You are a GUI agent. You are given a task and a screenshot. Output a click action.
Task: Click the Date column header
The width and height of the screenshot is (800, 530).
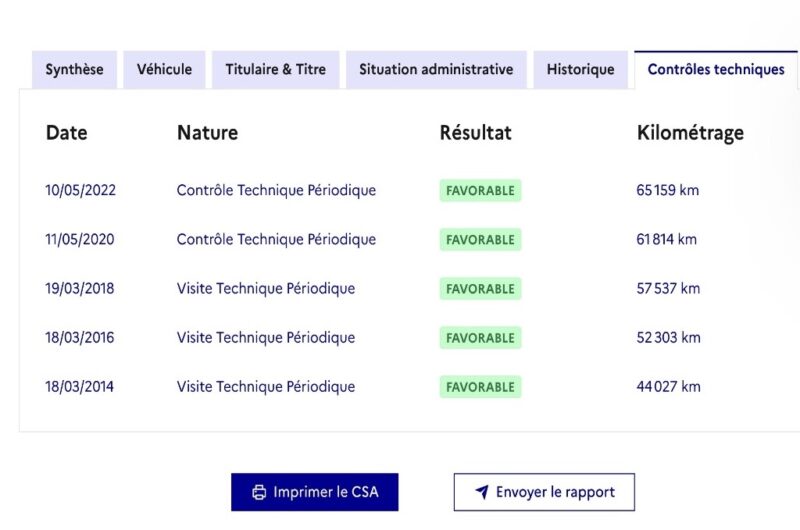pyautogui.click(x=66, y=133)
